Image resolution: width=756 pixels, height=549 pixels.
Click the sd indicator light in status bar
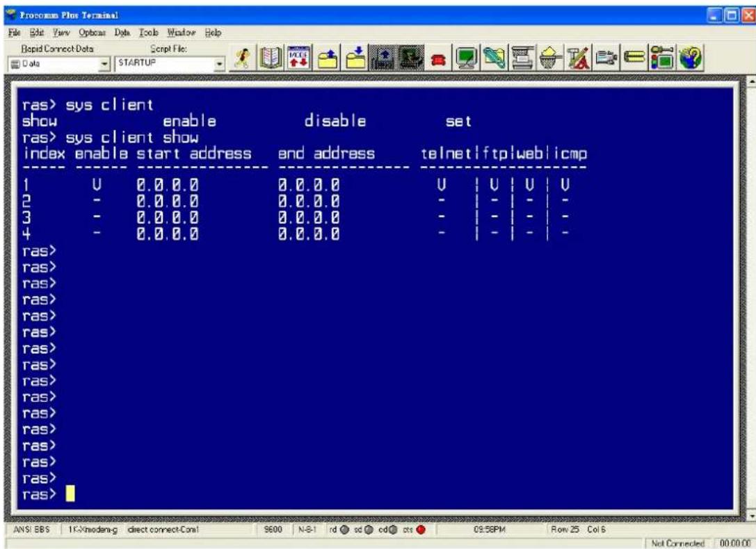click(x=369, y=530)
